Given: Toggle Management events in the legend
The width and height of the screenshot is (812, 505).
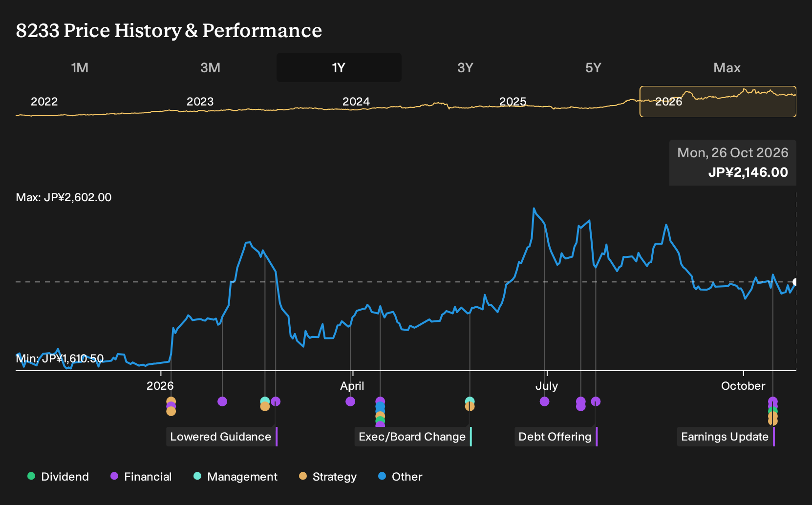Looking at the screenshot, I should click(235, 477).
